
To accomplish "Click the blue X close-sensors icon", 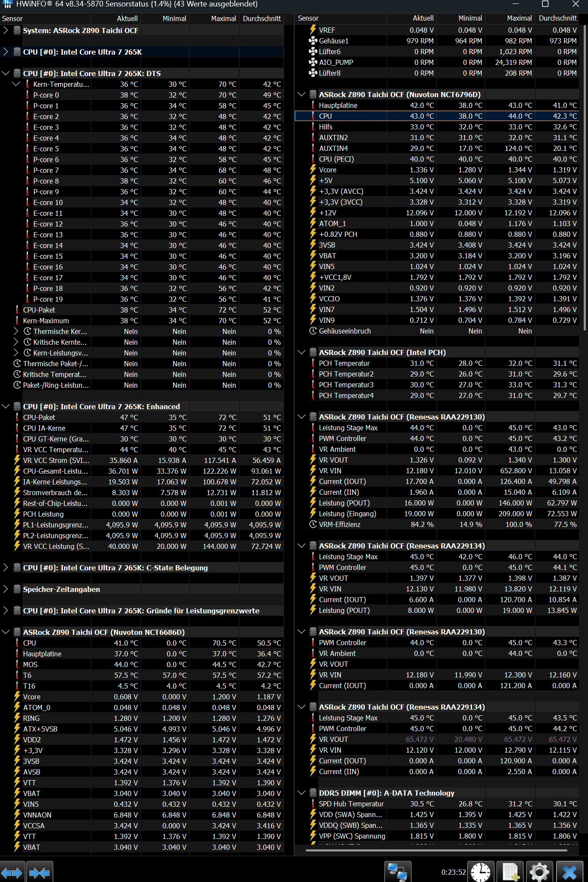I will click(570, 873).
